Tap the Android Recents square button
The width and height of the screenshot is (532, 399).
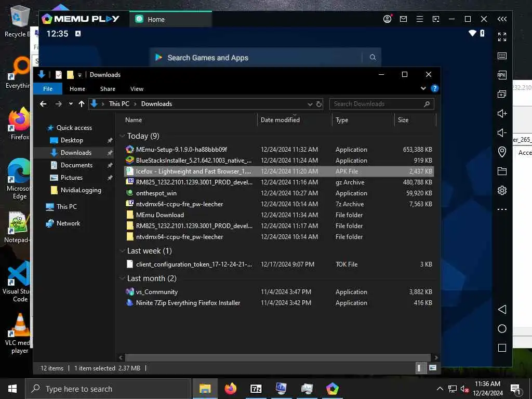(x=502, y=348)
